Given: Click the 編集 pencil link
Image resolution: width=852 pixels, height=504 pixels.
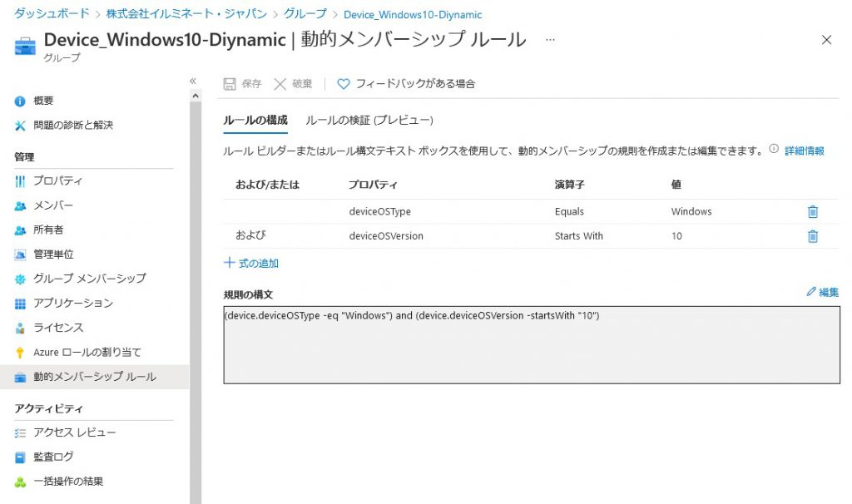Looking at the screenshot, I should [x=823, y=292].
